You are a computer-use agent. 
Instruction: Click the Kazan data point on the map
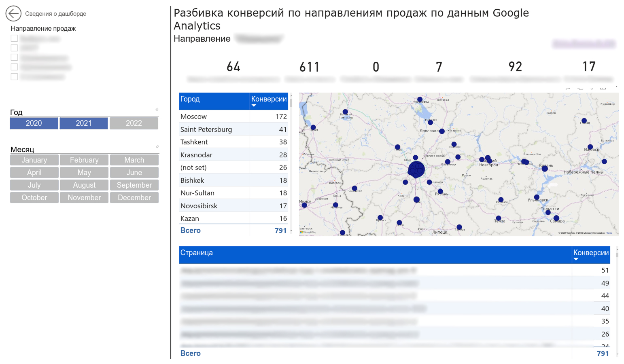(545, 169)
